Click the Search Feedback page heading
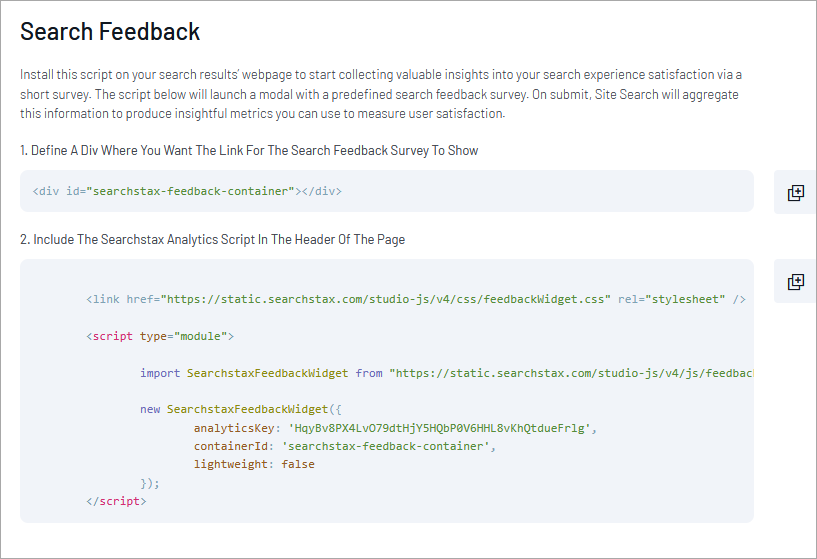 [x=110, y=31]
